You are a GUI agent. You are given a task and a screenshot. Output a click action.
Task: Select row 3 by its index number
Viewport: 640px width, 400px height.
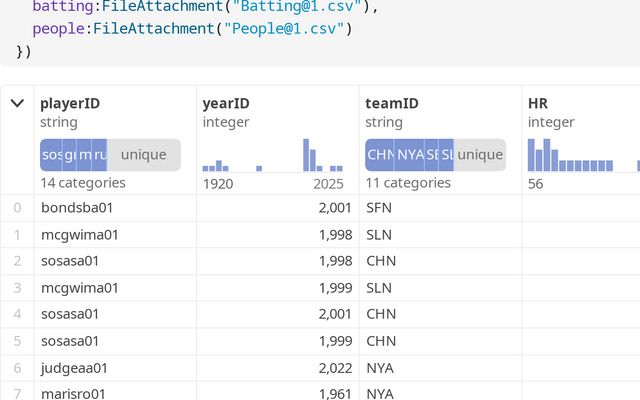[x=16, y=288]
